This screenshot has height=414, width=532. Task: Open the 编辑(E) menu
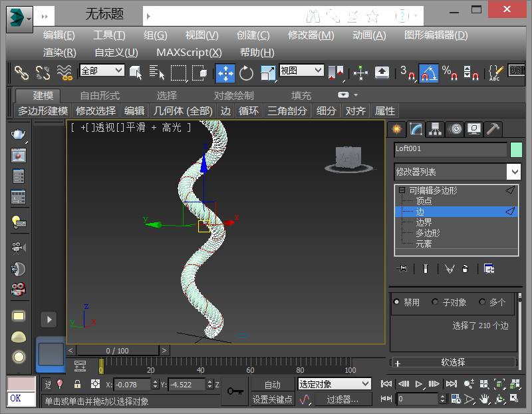pos(59,35)
